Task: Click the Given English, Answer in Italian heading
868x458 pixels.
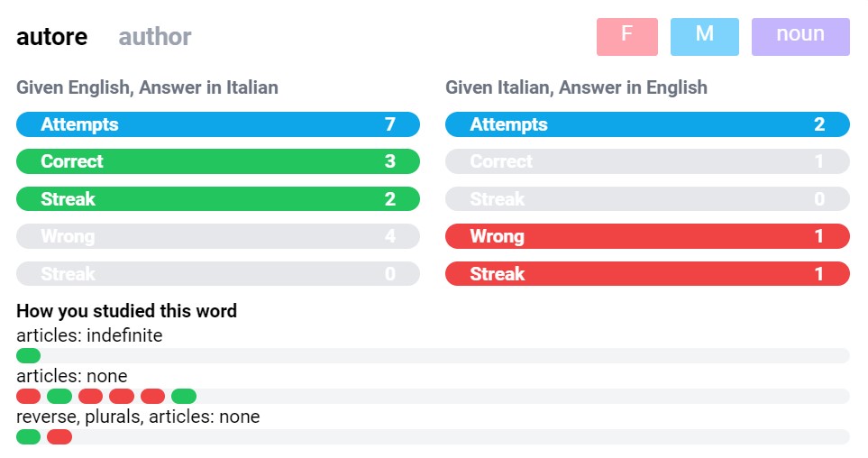Action: pos(147,87)
